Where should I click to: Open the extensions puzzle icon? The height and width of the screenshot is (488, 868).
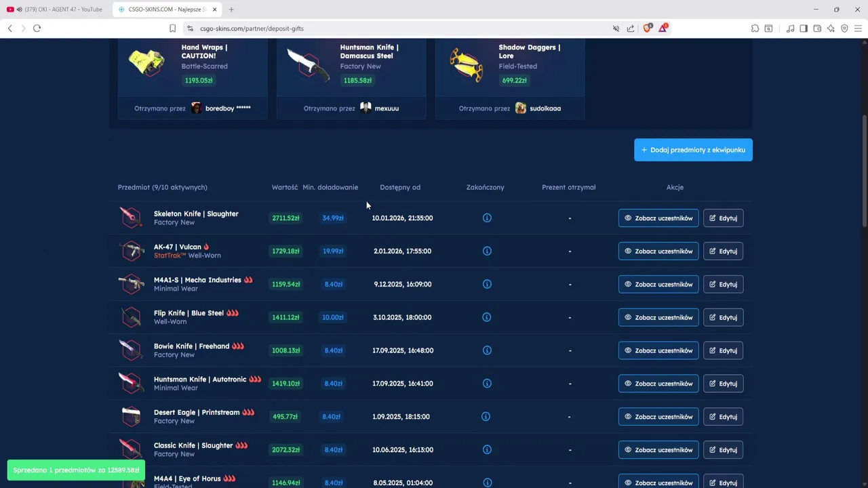[x=755, y=28]
